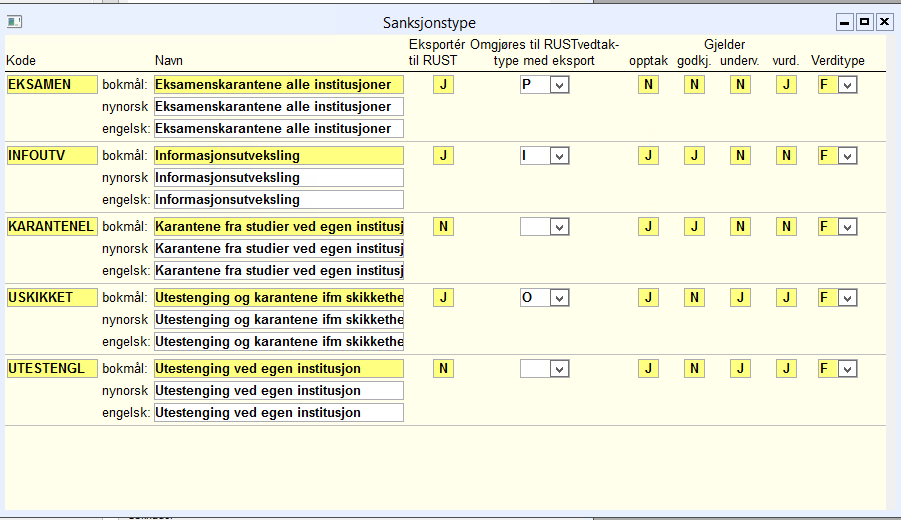Image resolution: width=901 pixels, height=520 pixels.
Task: Open Verditype dropdown for KARANTENEL
Action: pos(848,227)
